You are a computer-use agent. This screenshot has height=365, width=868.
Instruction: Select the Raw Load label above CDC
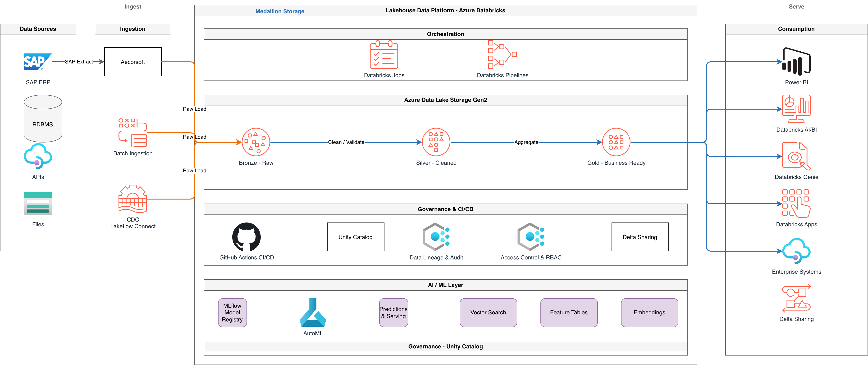[194, 171]
